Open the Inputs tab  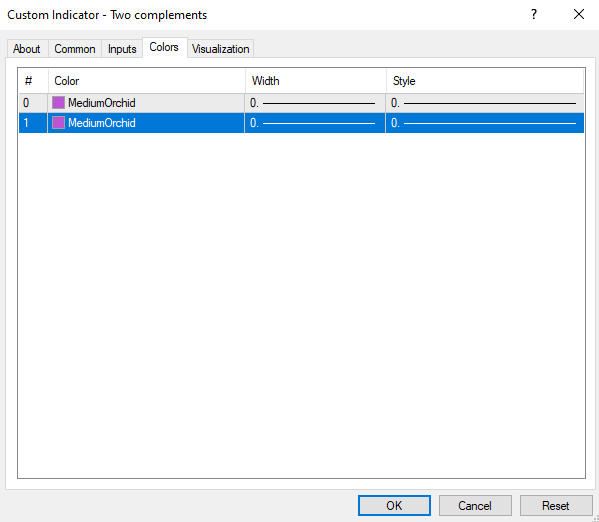point(122,49)
